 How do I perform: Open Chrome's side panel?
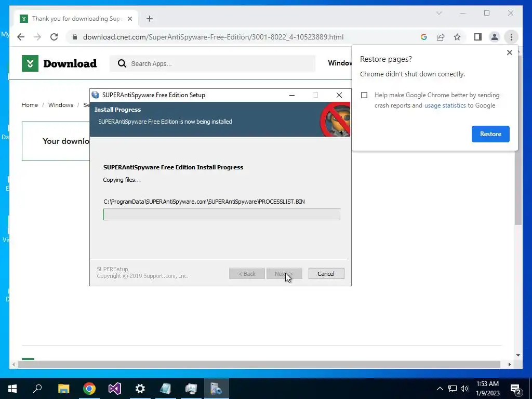click(478, 37)
